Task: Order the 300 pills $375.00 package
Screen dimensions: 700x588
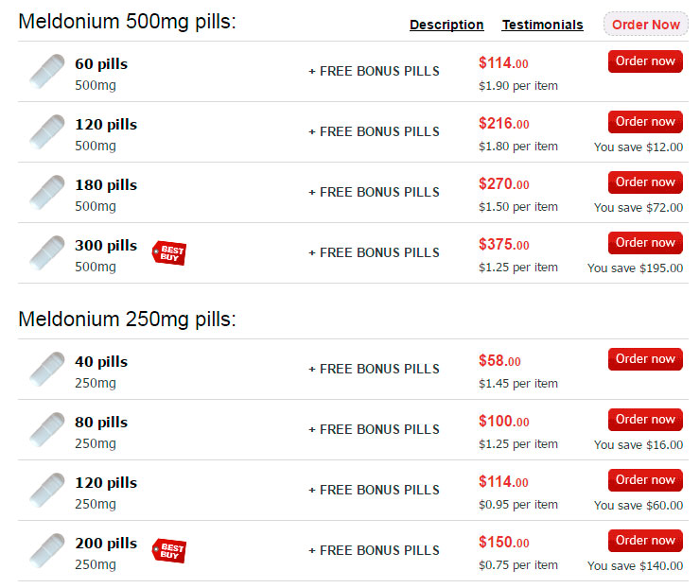Action: (645, 243)
